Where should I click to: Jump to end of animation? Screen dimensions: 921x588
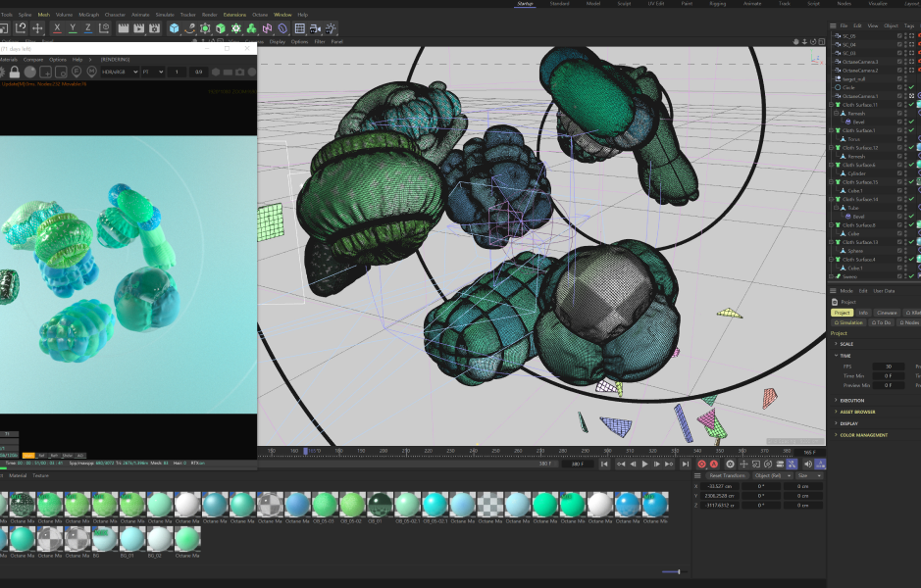tap(685, 464)
